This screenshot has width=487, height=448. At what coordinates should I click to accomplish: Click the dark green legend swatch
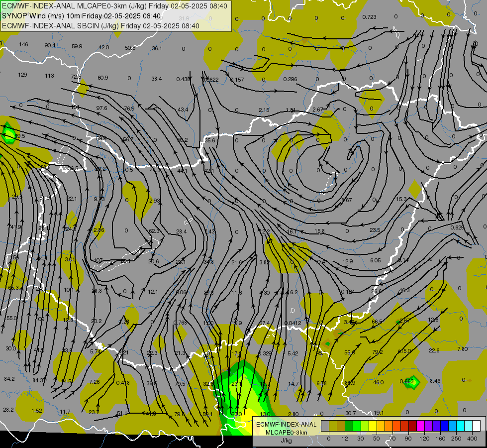click(x=349, y=426)
